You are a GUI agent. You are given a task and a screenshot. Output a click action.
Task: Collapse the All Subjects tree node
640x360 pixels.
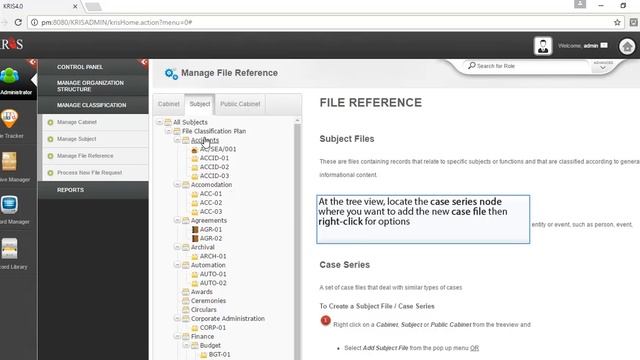click(160, 122)
